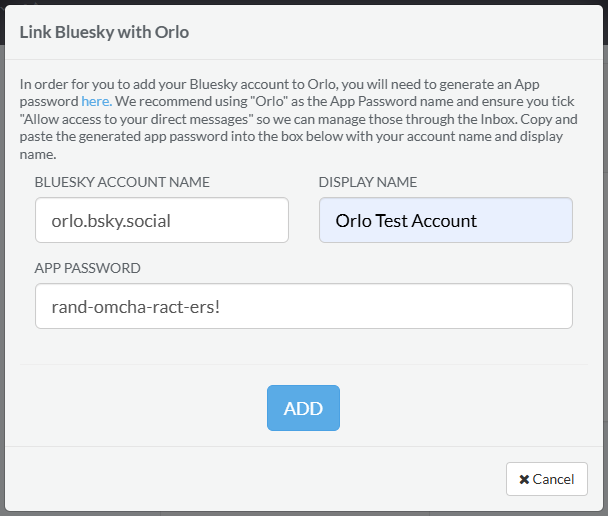Image resolution: width=608 pixels, height=516 pixels.
Task: Place cursor in "Orlo Test Account" text
Action: click(406, 221)
